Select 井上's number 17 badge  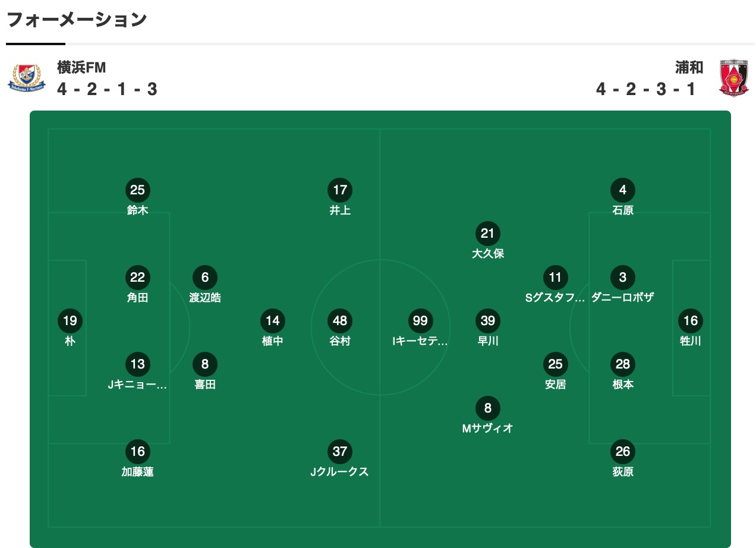pos(340,190)
